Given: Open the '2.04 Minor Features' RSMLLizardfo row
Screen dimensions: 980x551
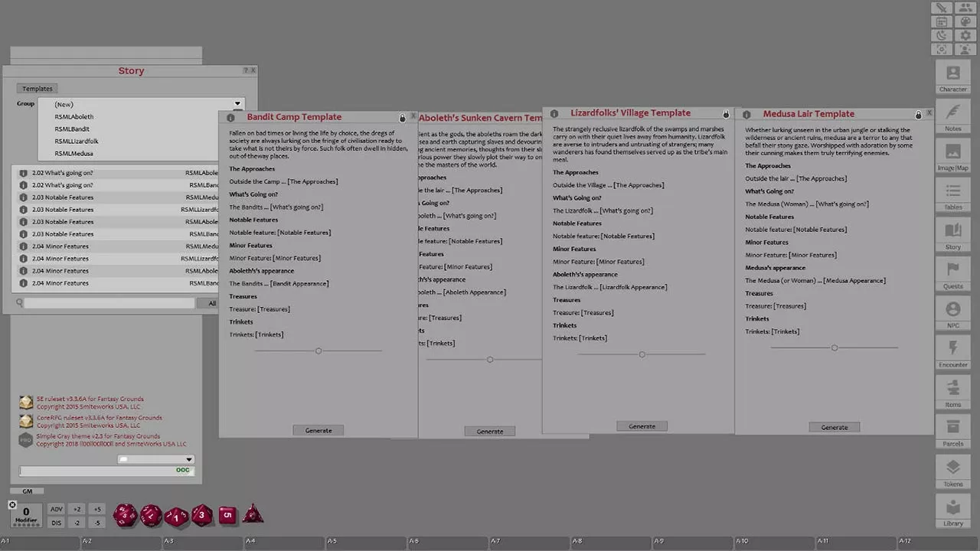Looking at the screenshot, I should pyautogui.click(x=119, y=259).
